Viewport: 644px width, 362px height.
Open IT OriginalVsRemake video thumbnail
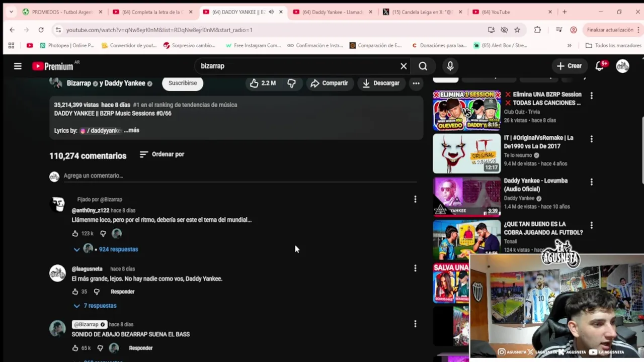[467, 153]
